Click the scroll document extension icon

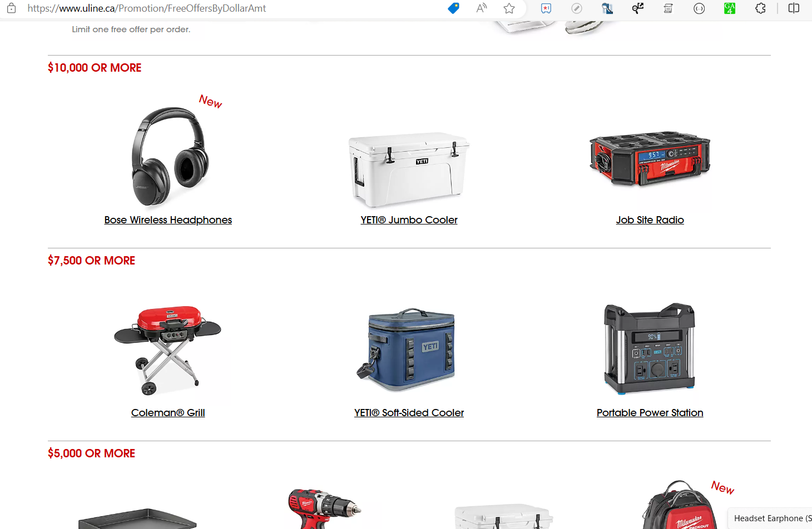(x=669, y=8)
